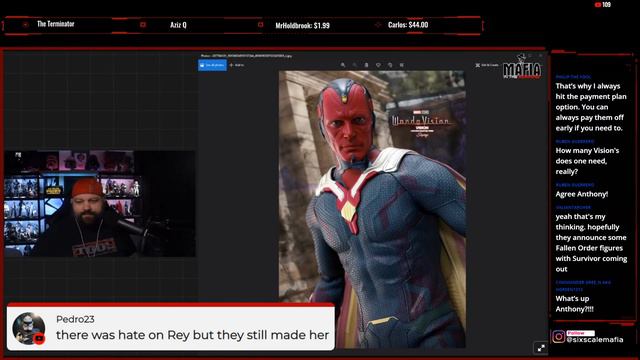Click the crop icon in Photos toolbar

[402, 65]
